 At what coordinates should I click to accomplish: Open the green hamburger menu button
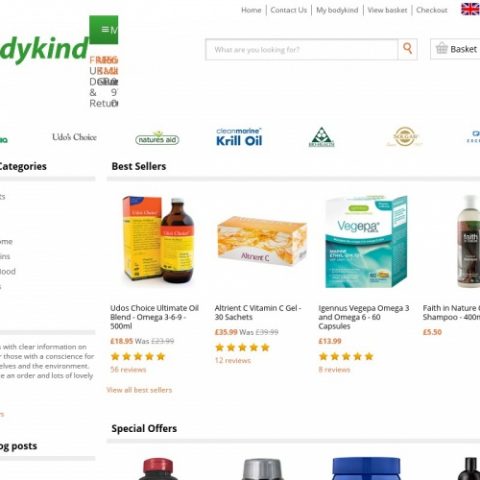pyautogui.click(x=104, y=30)
